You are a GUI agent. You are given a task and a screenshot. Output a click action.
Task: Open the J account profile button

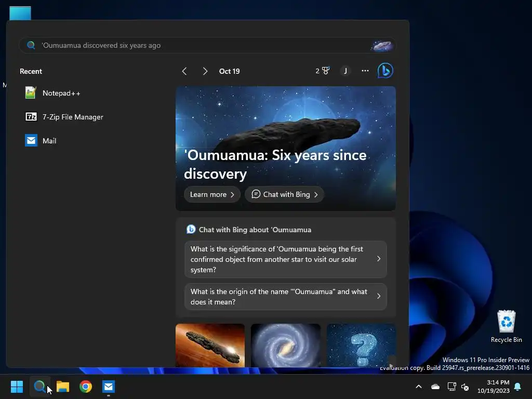click(345, 71)
